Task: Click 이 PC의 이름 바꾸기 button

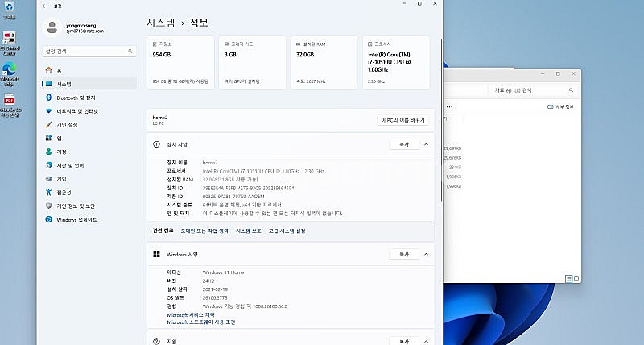Action: pyautogui.click(x=403, y=120)
